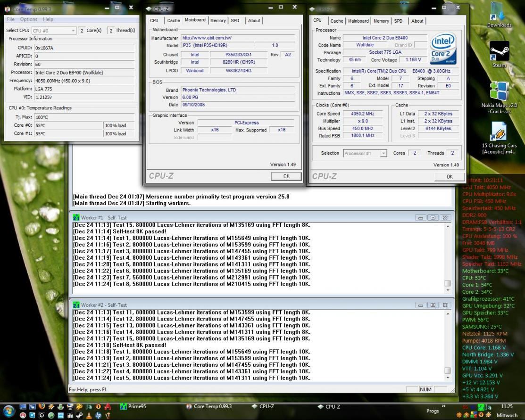Open 15 Chasing Cars desktop file

click(x=499, y=138)
